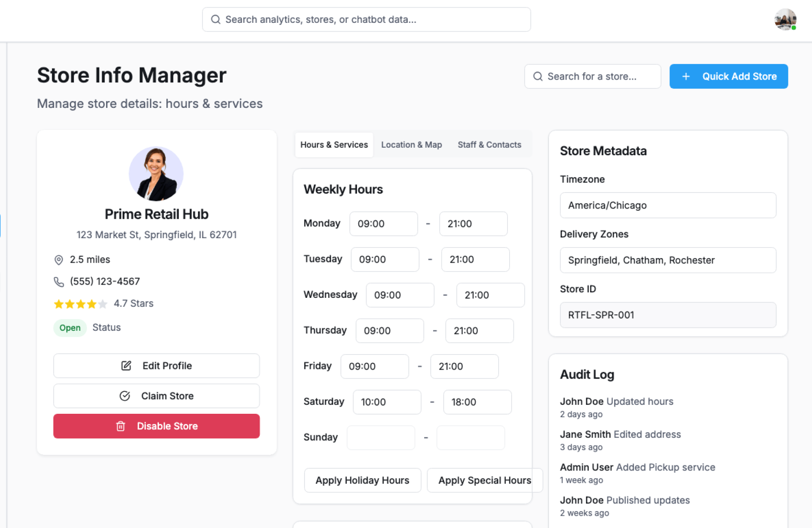Click the trash icon on Disable Store
The width and height of the screenshot is (812, 528).
(x=121, y=426)
